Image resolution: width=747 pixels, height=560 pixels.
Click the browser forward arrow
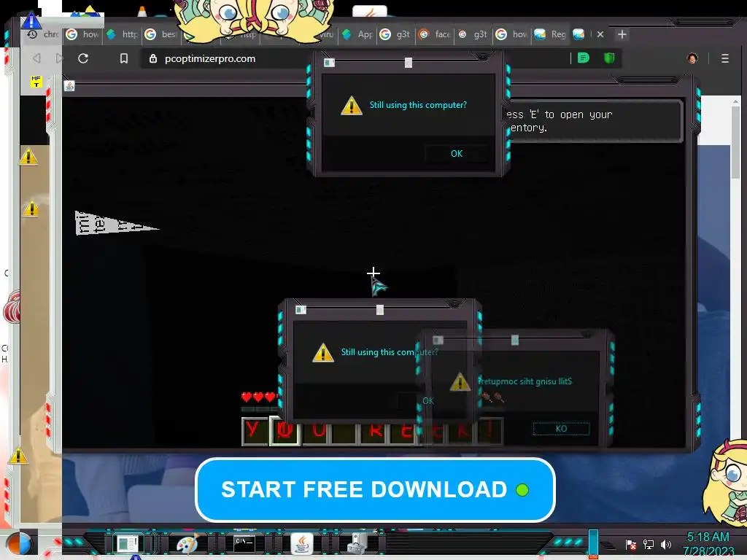click(59, 58)
